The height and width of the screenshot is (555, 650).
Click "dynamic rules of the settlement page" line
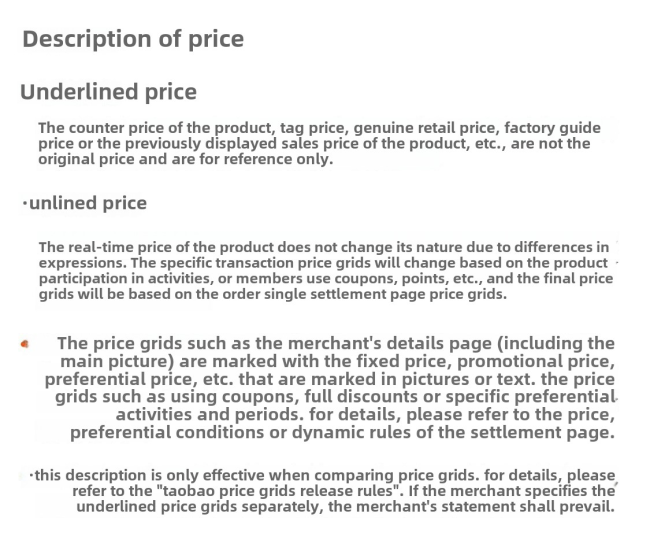click(342, 432)
